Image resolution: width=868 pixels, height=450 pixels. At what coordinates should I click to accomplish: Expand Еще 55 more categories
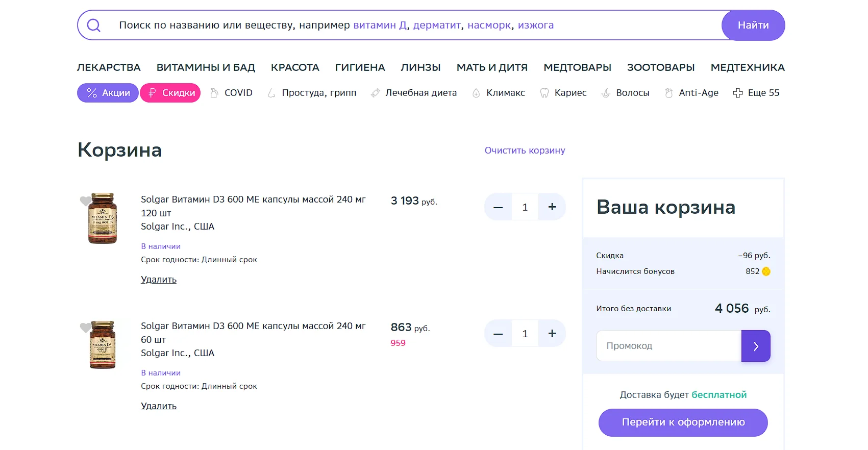756,93
